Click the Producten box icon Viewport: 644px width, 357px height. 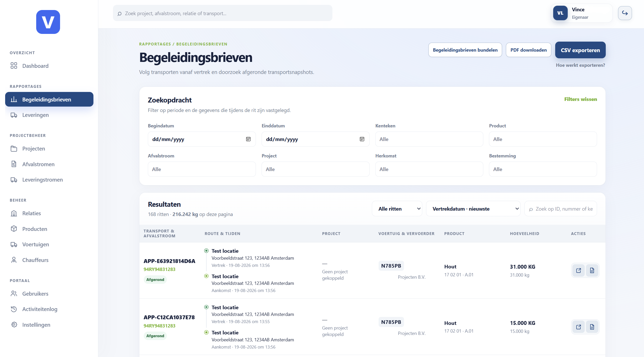pos(14,229)
